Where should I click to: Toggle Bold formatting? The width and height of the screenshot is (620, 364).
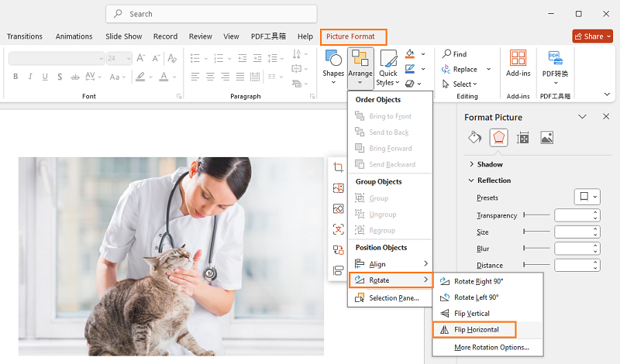point(15,77)
